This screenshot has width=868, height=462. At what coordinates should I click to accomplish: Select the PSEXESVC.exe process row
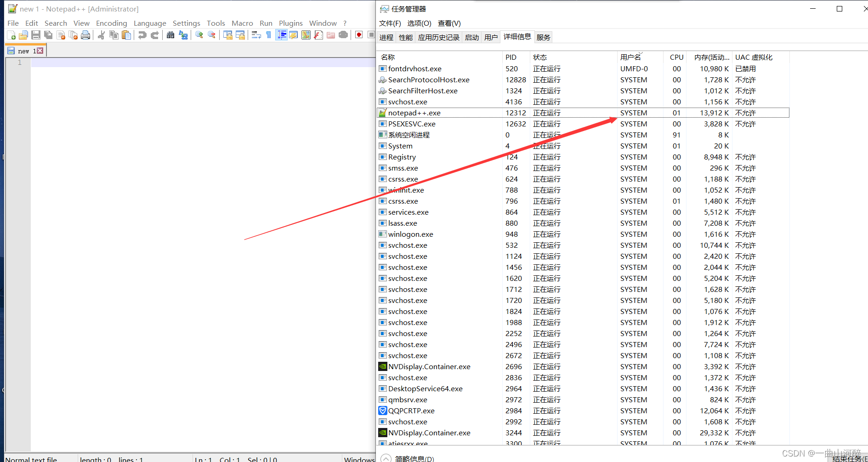tap(583, 124)
